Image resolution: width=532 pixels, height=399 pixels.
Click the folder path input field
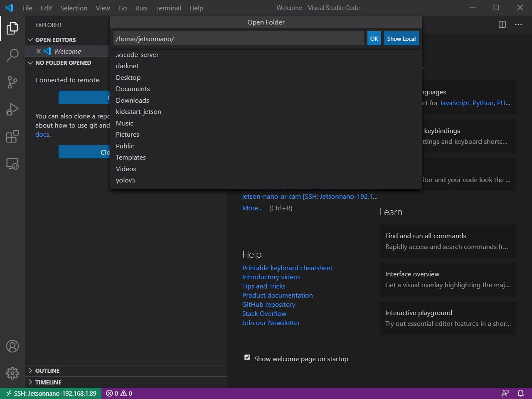point(239,39)
